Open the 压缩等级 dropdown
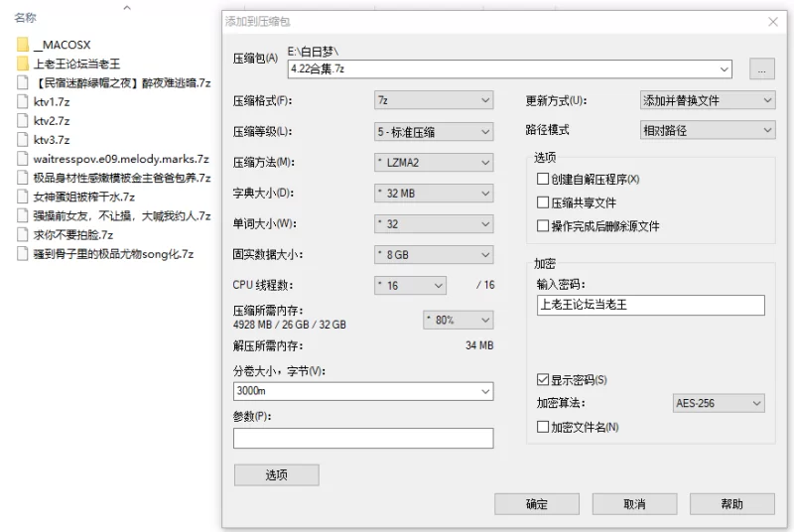The height and width of the screenshot is (532, 794). pyautogui.click(x=434, y=132)
